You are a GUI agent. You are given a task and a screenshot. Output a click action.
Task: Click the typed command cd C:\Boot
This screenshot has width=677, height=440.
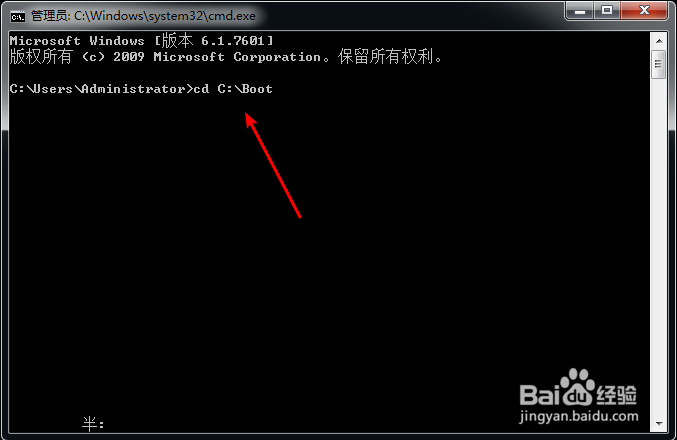click(x=233, y=89)
